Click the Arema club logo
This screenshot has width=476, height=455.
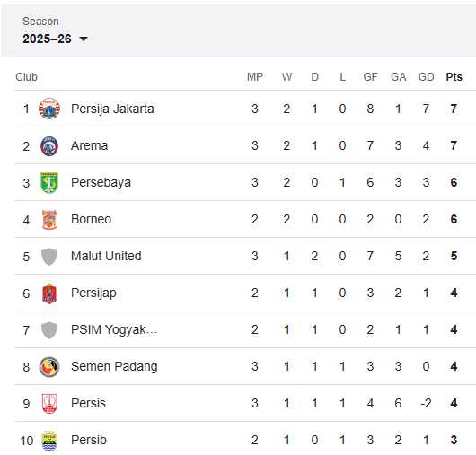pos(49,146)
